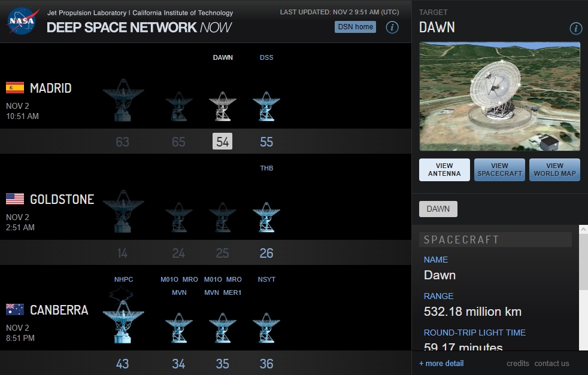Click the SPACECRAFT section header
588x375 pixels.
click(x=495, y=240)
